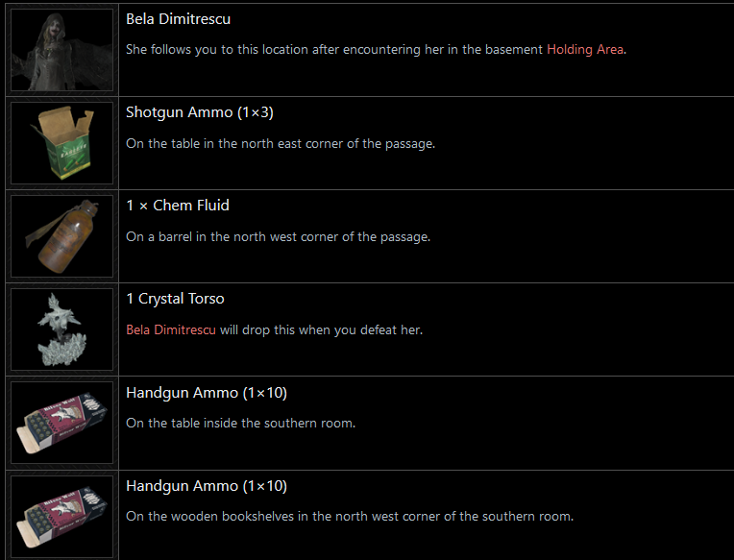Open the Holding Area link

[585, 50]
